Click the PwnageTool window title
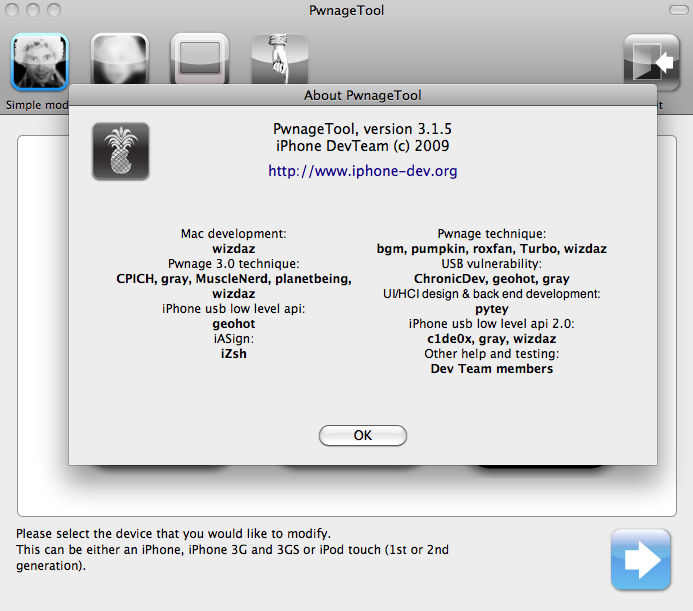The image size is (693, 611). (346, 10)
